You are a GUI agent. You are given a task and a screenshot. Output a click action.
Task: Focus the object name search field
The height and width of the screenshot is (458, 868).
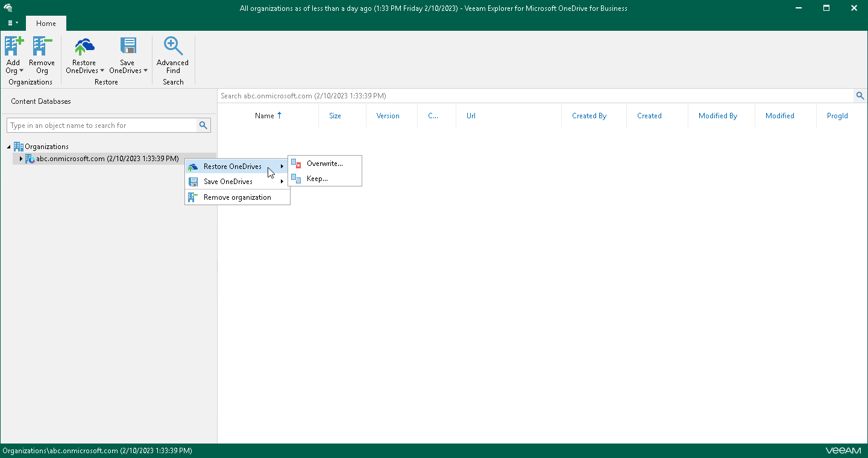coord(102,126)
